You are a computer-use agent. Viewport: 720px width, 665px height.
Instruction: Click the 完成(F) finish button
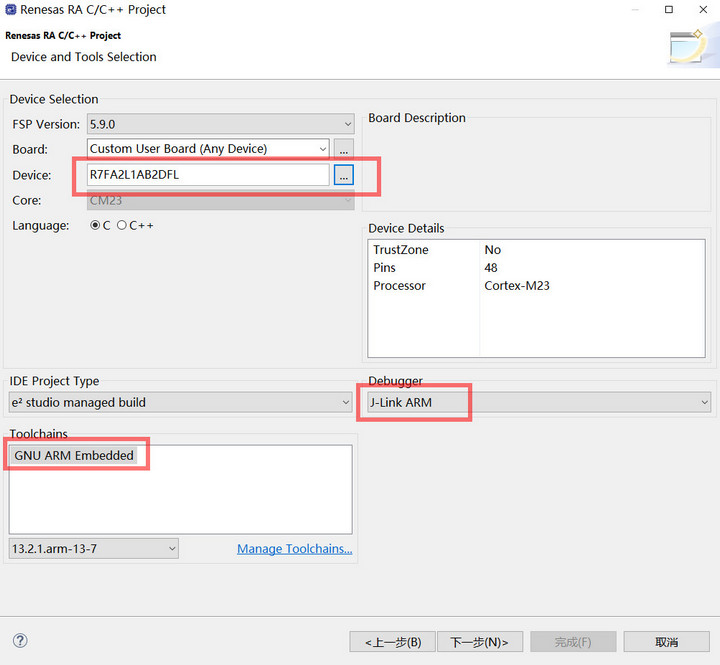573,642
